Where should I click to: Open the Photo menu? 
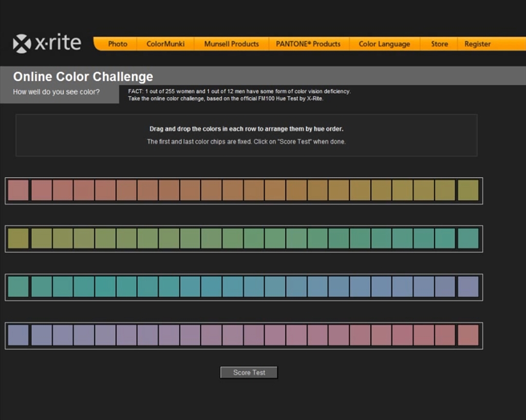point(118,44)
